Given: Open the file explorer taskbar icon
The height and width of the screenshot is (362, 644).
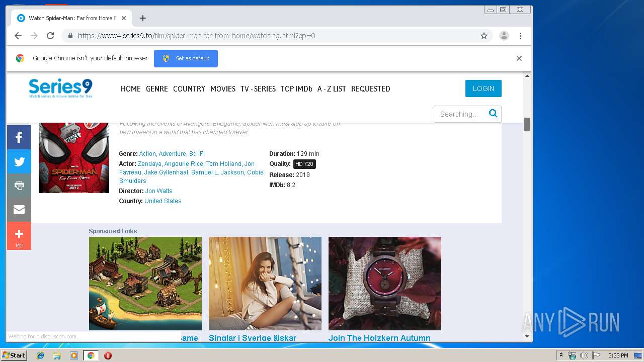Looking at the screenshot, I should pos(57,355).
